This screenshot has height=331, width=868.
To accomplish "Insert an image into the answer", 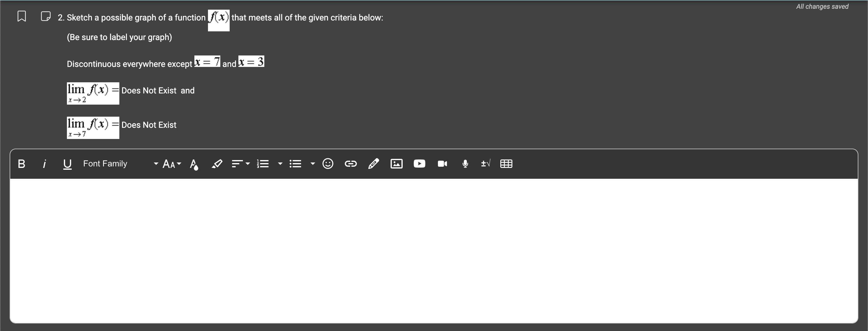I will [396, 164].
